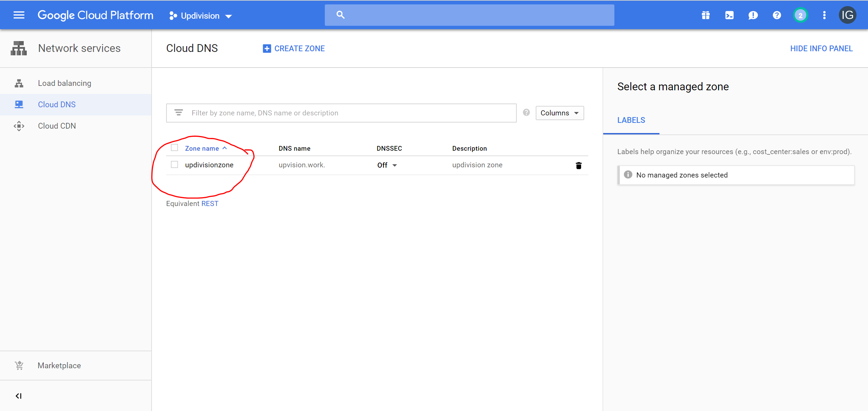
Task: Click the Load balancing icon
Action: [x=19, y=83]
